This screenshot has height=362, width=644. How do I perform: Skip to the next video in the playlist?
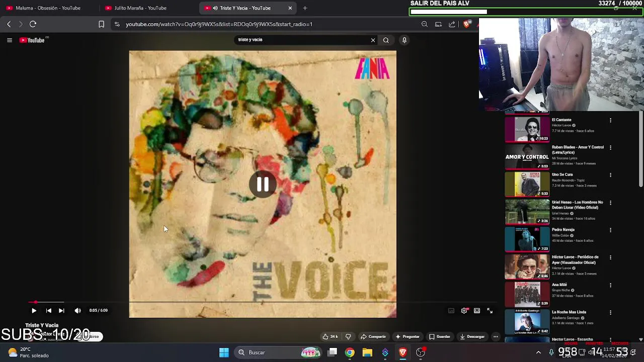(61, 311)
